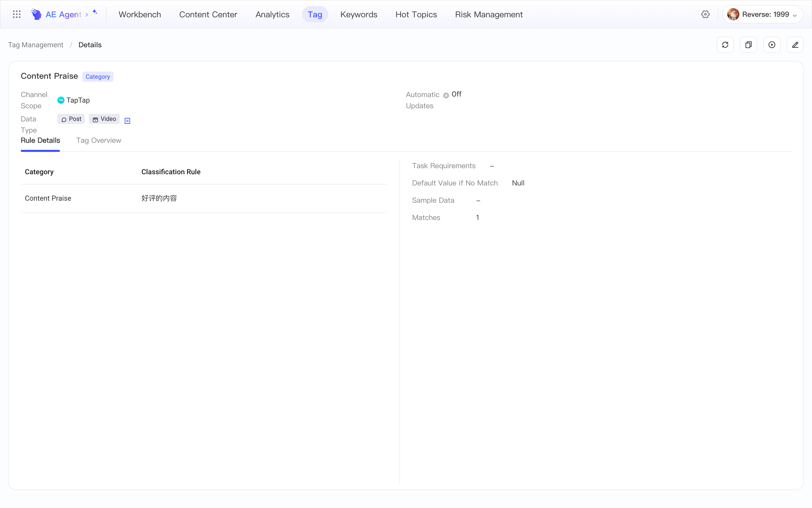
Task: Click the Reverse: 1999 avatar image
Action: tap(733, 14)
